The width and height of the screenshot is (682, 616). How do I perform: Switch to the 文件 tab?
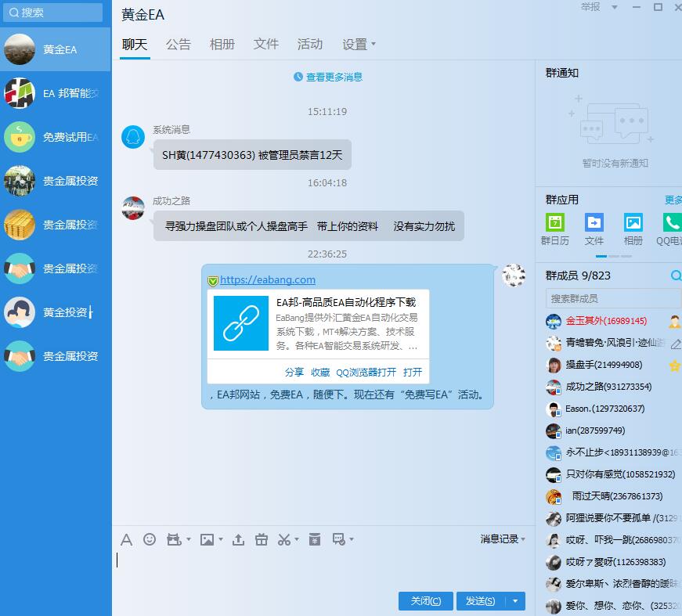point(266,45)
